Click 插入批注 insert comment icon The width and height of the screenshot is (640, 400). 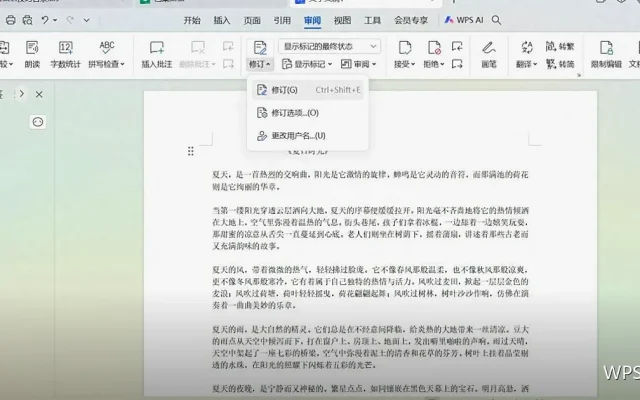157,48
